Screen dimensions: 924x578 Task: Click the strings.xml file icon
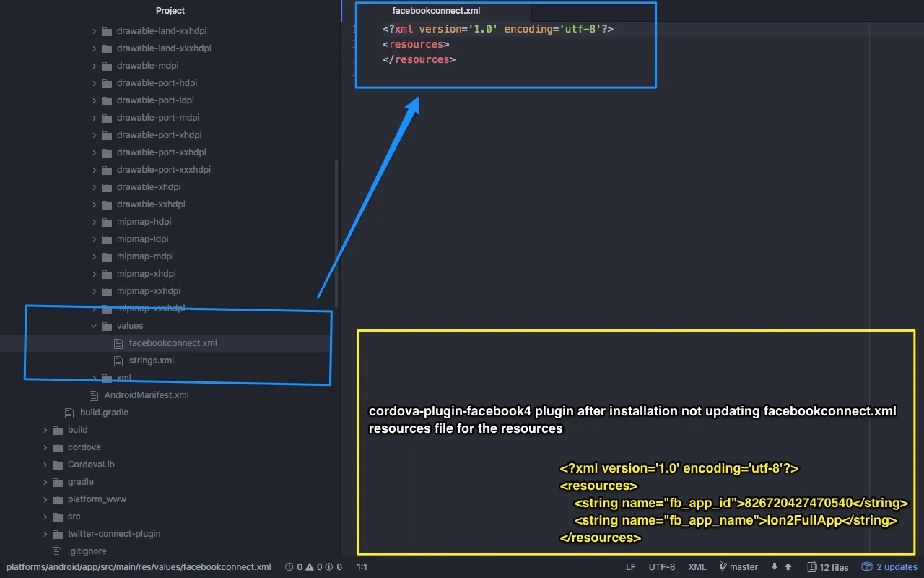pos(118,361)
